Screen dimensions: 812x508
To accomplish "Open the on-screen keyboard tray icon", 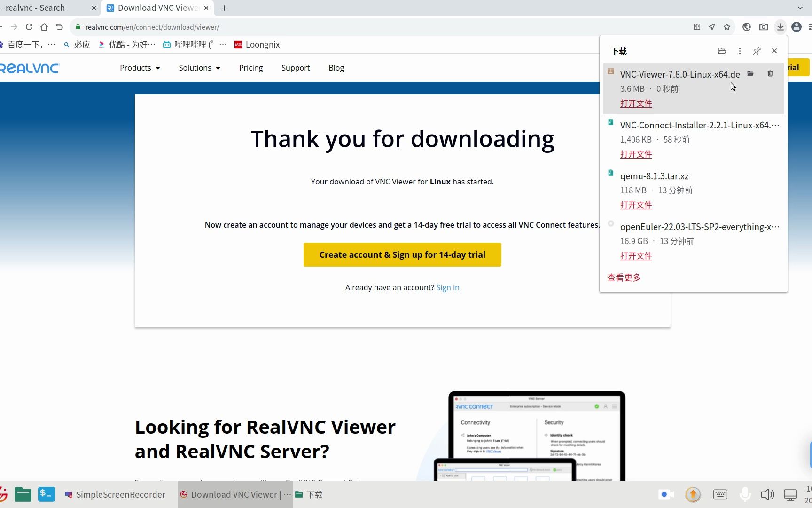I will coord(720,494).
